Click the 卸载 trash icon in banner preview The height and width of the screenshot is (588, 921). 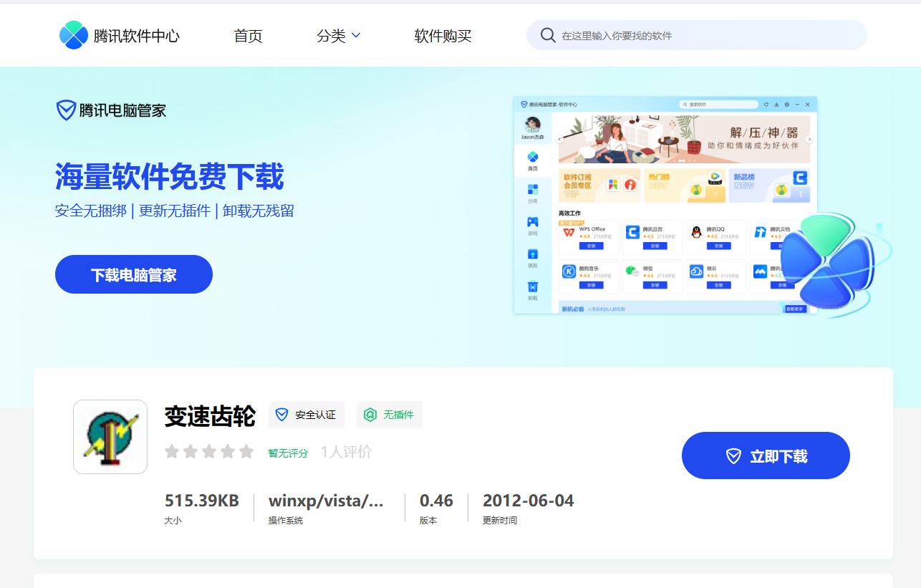[x=532, y=286]
